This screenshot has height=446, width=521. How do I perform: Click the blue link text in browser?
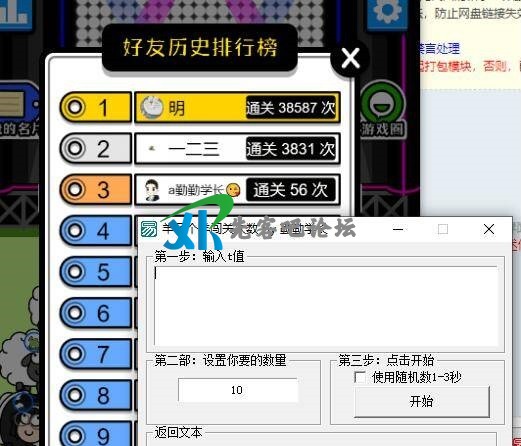pos(441,49)
